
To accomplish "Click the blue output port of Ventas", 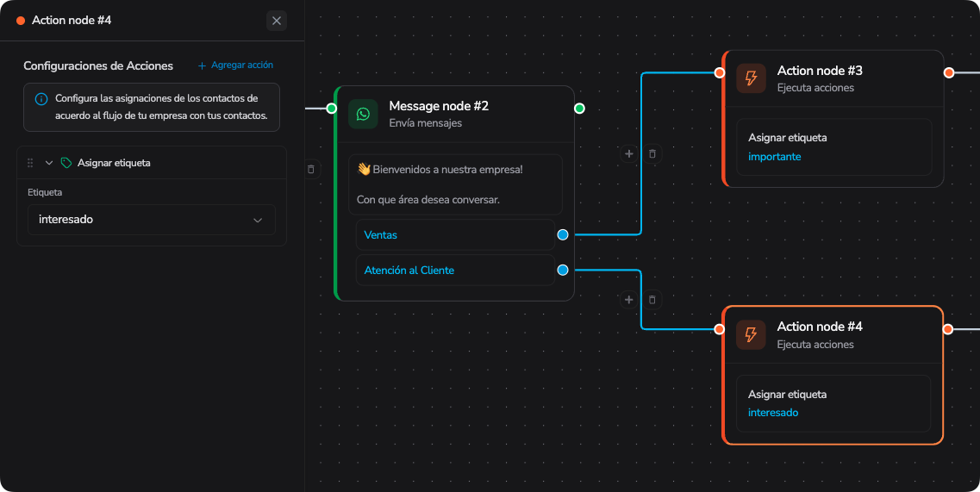I will click(563, 235).
